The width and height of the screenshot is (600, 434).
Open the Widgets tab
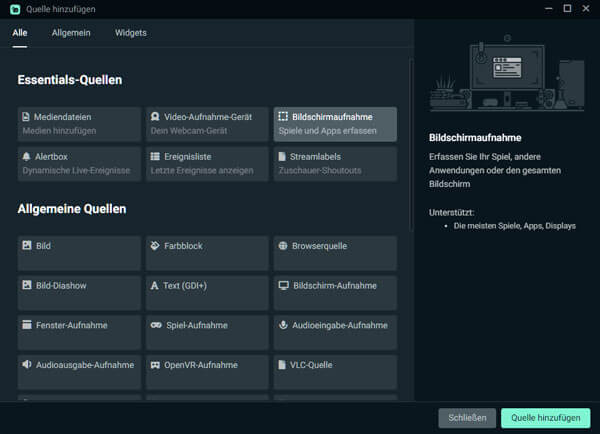click(130, 33)
